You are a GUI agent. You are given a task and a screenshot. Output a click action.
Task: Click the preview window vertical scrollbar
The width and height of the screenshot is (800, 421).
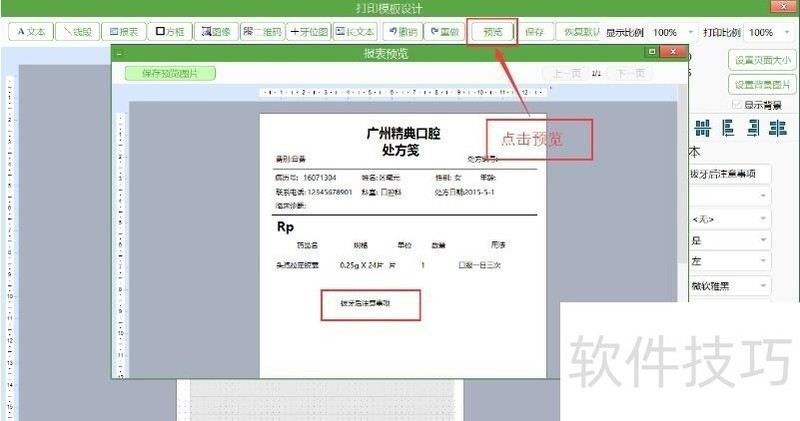click(x=683, y=174)
